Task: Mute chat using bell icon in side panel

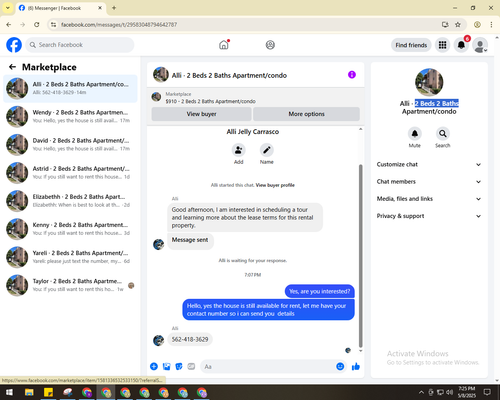Action: point(415,134)
